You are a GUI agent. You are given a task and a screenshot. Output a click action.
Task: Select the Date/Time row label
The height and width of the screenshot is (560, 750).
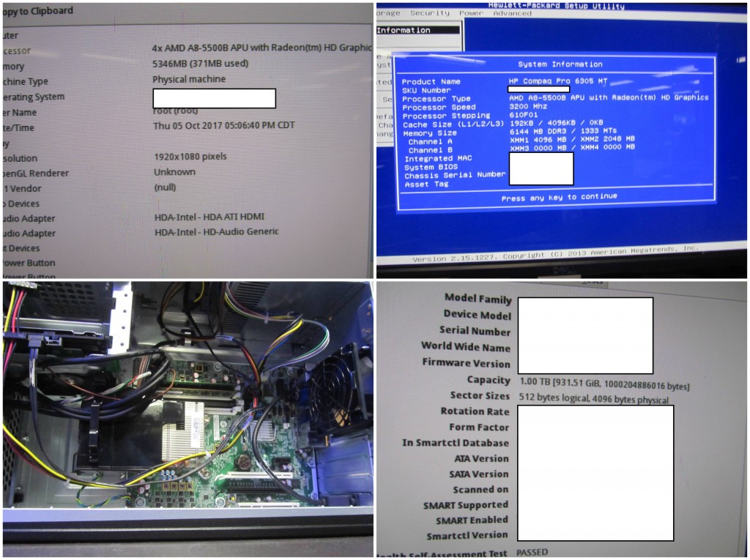click(18, 127)
